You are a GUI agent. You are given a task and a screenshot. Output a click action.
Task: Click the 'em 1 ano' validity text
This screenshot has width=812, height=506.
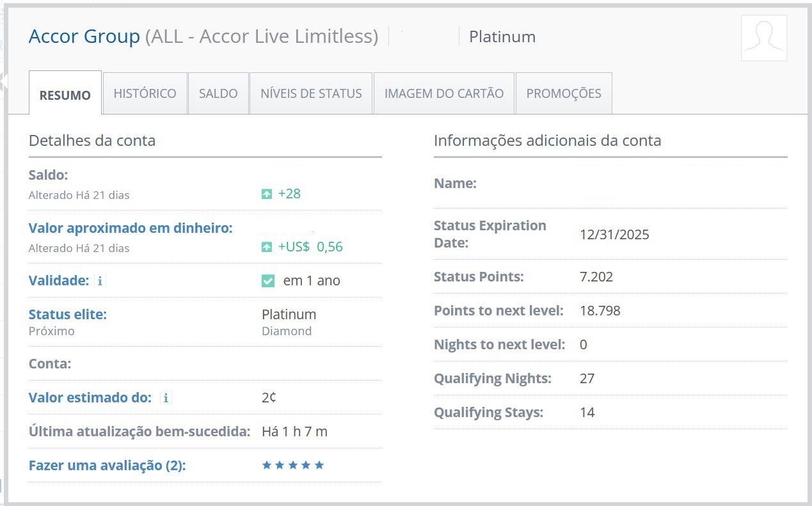pyautogui.click(x=312, y=280)
